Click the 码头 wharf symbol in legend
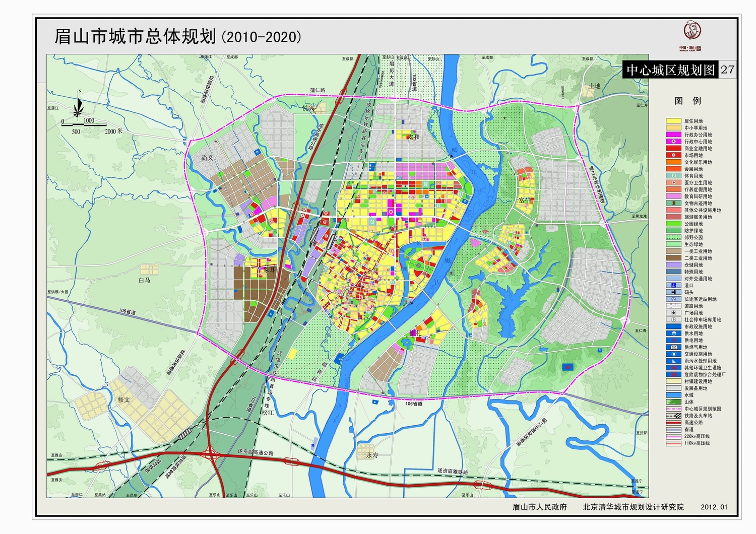The image size is (756, 534). (673, 292)
